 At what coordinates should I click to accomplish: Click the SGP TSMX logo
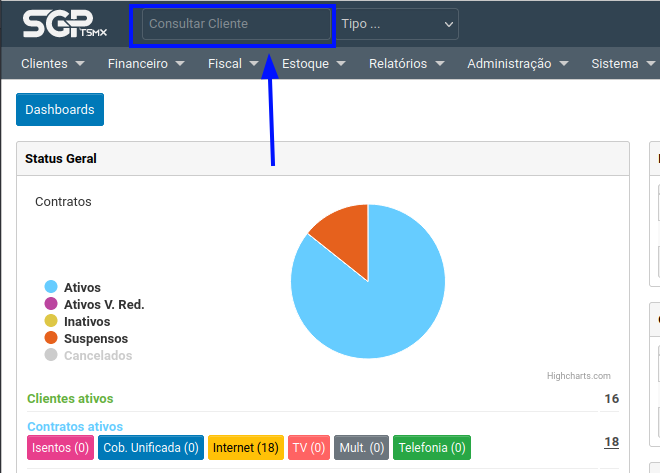[x=60, y=24]
